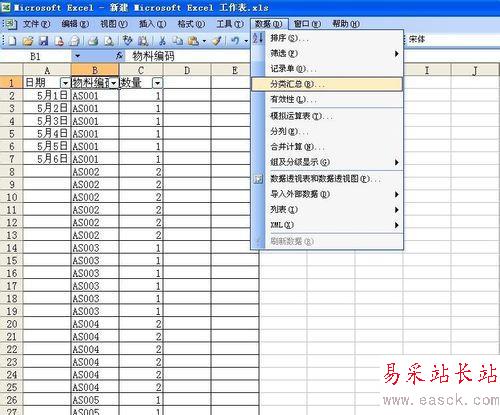Click the formula bar showing 物料编码

pos(188,56)
